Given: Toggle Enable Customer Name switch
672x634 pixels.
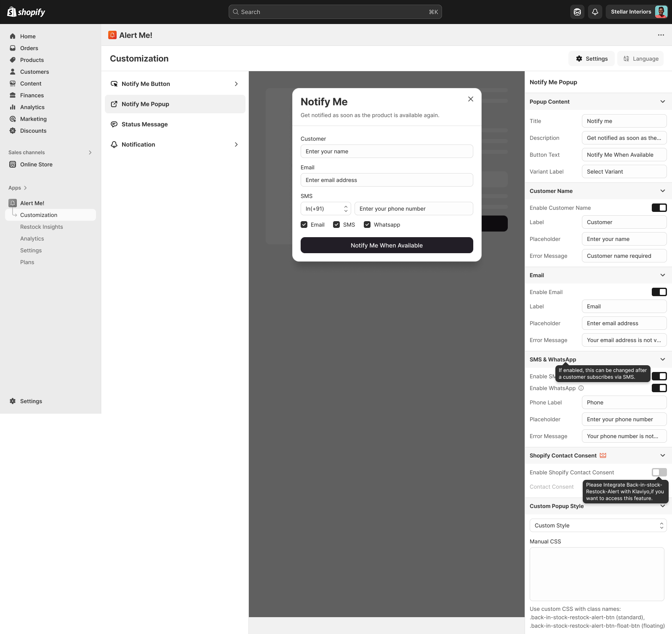Looking at the screenshot, I should [x=659, y=208].
